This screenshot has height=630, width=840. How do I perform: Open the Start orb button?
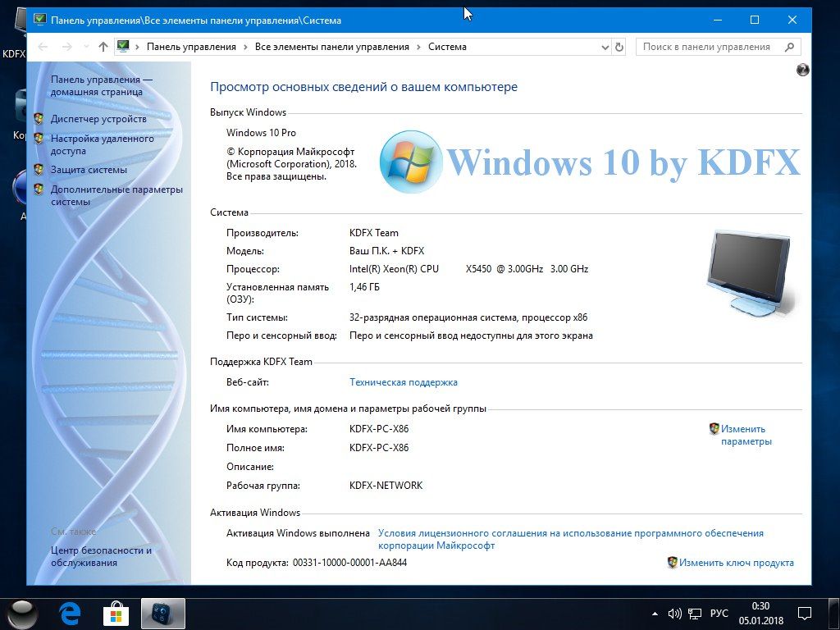pyautogui.click(x=21, y=614)
